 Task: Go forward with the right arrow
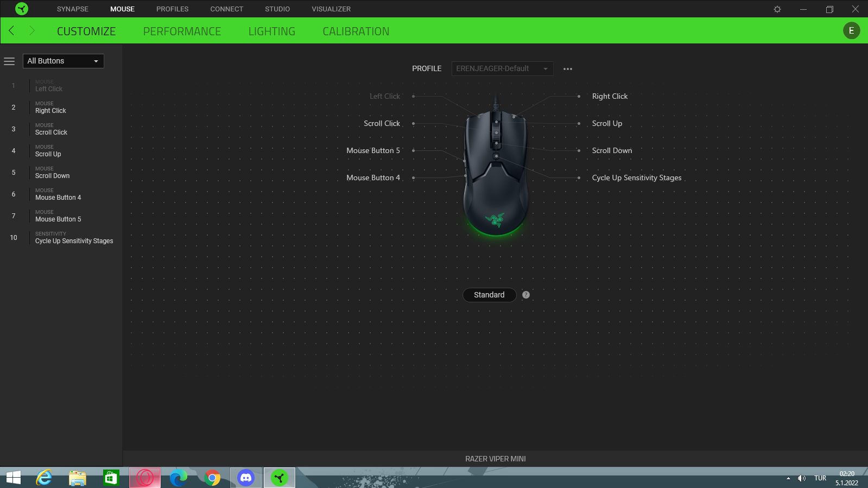[32, 30]
